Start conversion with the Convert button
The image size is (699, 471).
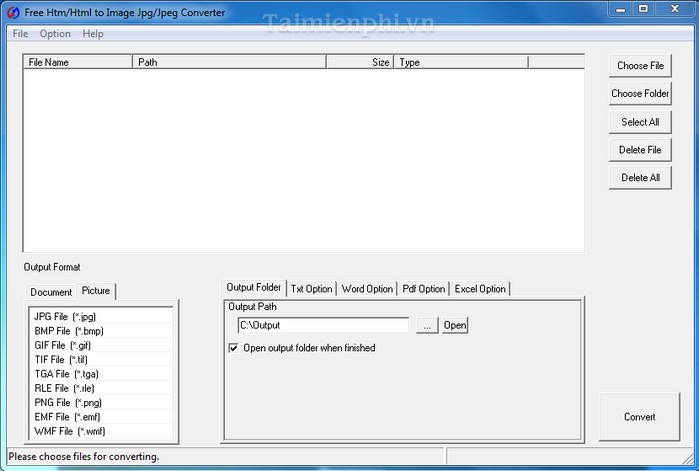click(640, 417)
